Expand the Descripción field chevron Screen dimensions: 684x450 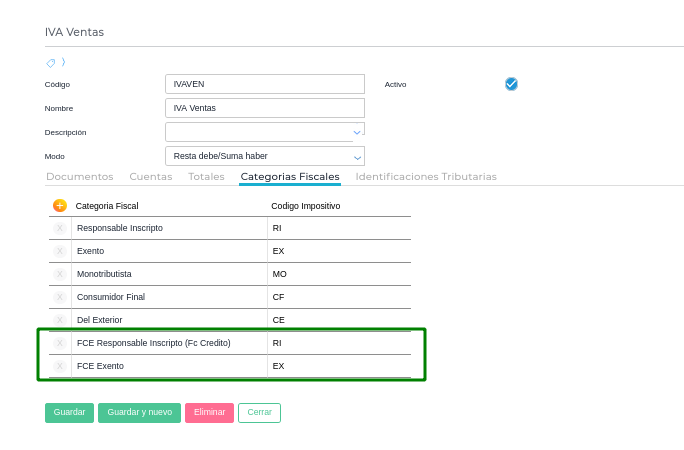pyautogui.click(x=357, y=132)
